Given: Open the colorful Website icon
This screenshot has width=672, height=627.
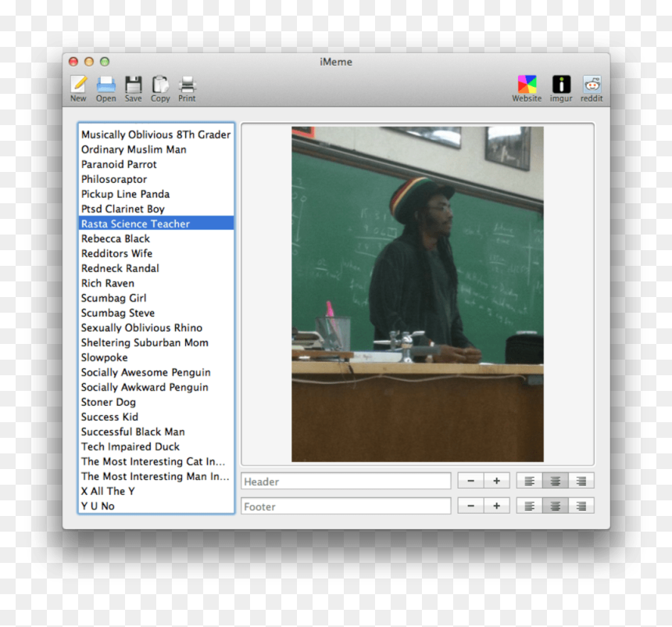Looking at the screenshot, I should pyautogui.click(x=527, y=84).
